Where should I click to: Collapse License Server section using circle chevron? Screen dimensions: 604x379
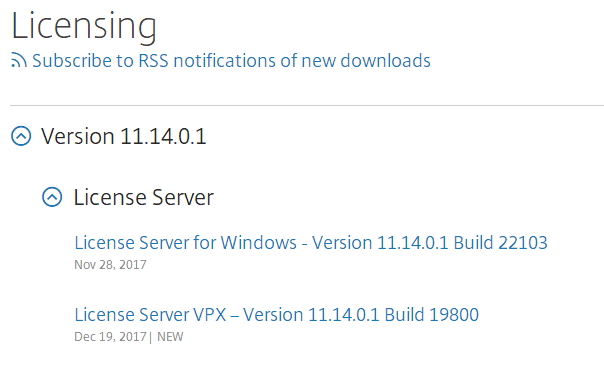tap(52, 197)
